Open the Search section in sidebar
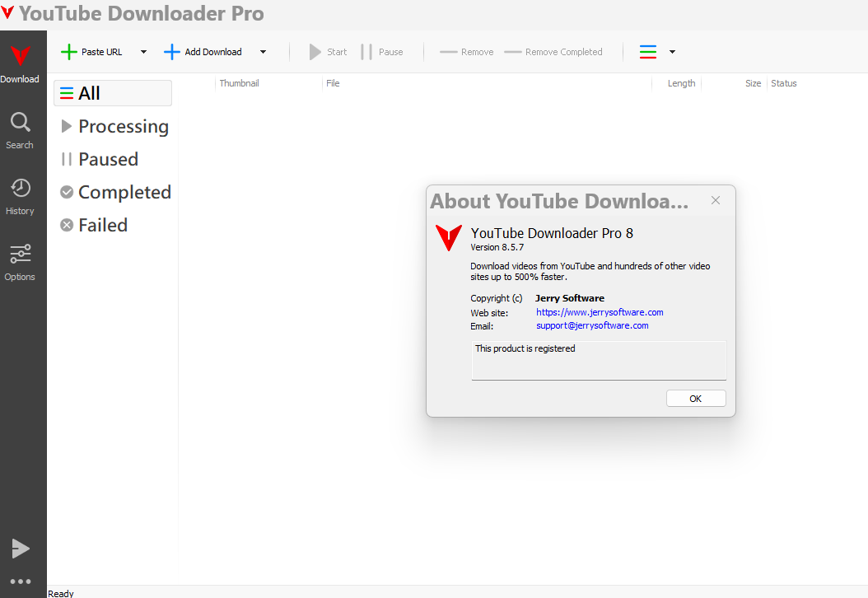868x598 pixels. click(20, 131)
